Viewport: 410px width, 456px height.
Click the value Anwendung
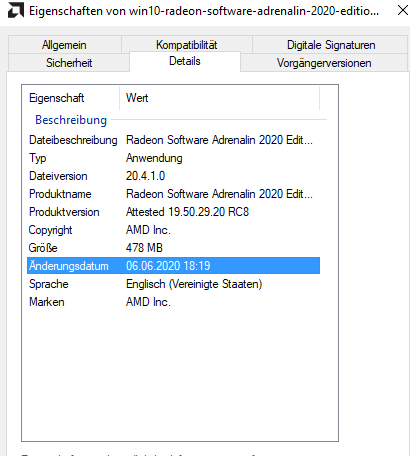tap(154, 158)
